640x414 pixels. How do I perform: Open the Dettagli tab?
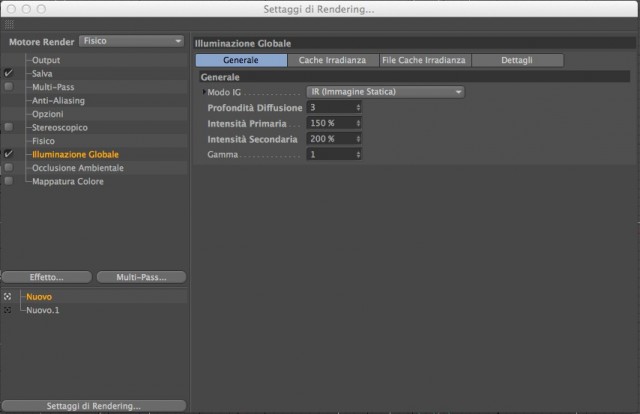point(517,60)
